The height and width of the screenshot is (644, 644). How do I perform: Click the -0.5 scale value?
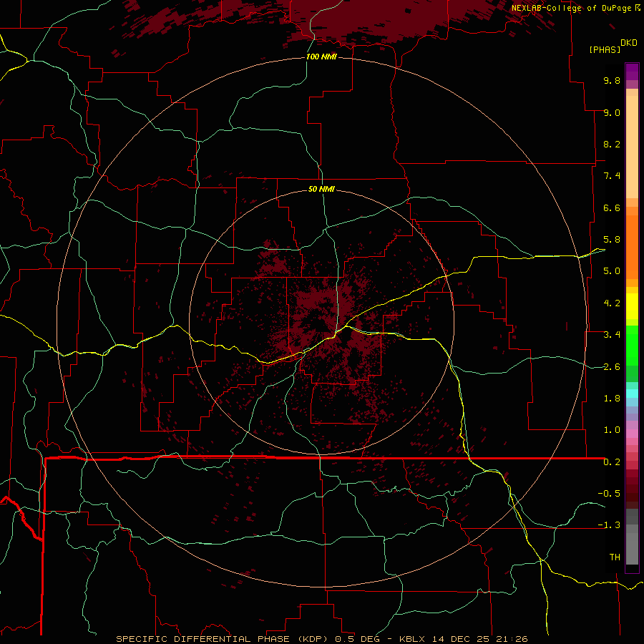tap(609, 494)
